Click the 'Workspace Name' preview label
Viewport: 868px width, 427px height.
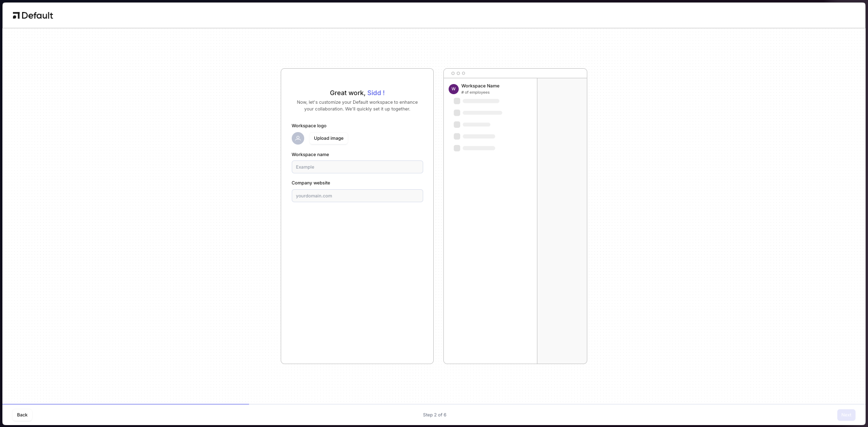point(480,86)
